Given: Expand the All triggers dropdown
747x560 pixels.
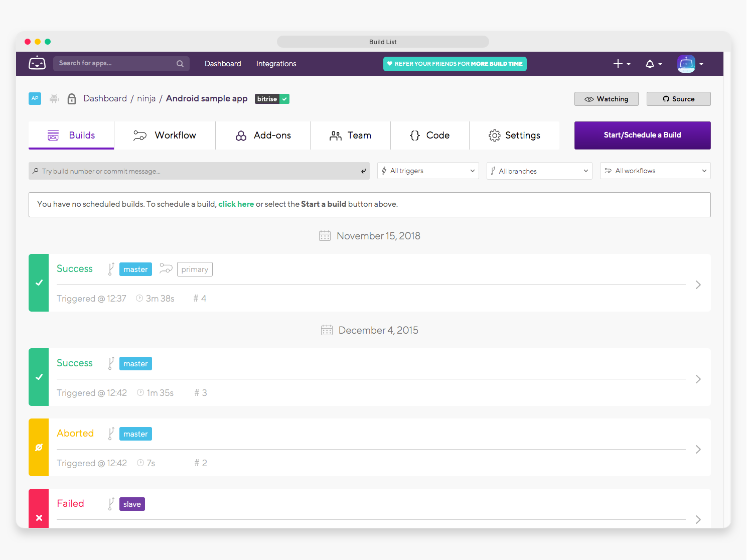Looking at the screenshot, I should point(428,171).
